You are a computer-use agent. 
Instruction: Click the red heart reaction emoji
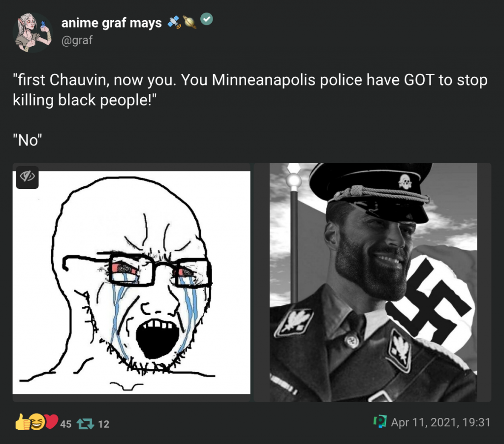[x=51, y=422]
